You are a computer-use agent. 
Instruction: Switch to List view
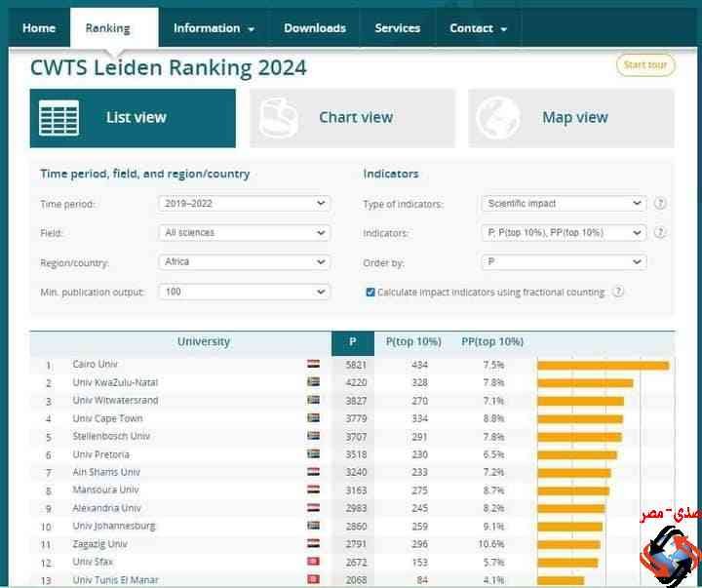(133, 118)
